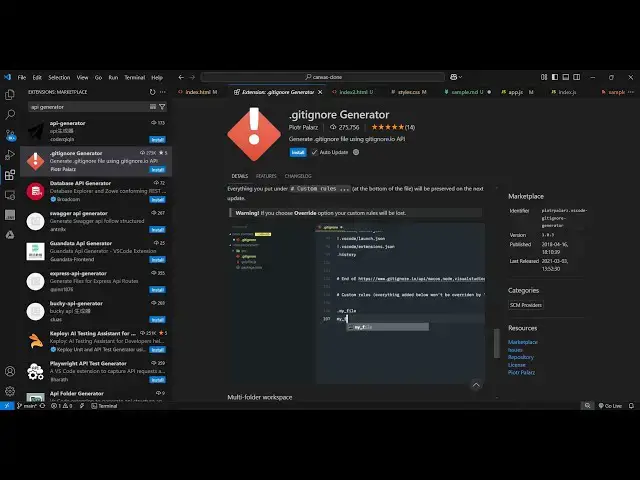Toggle bottom panel visibility

[x=566, y=77]
